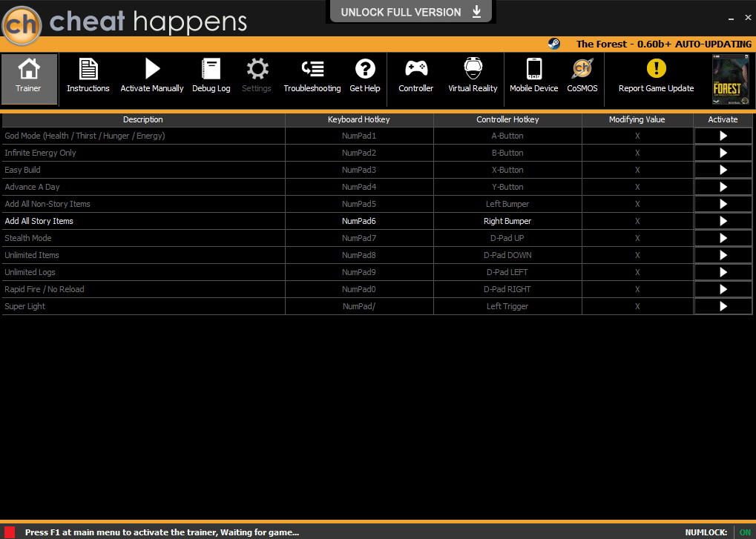Open the Instructions page
This screenshot has width=756, height=539.
[x=88, y=76]
